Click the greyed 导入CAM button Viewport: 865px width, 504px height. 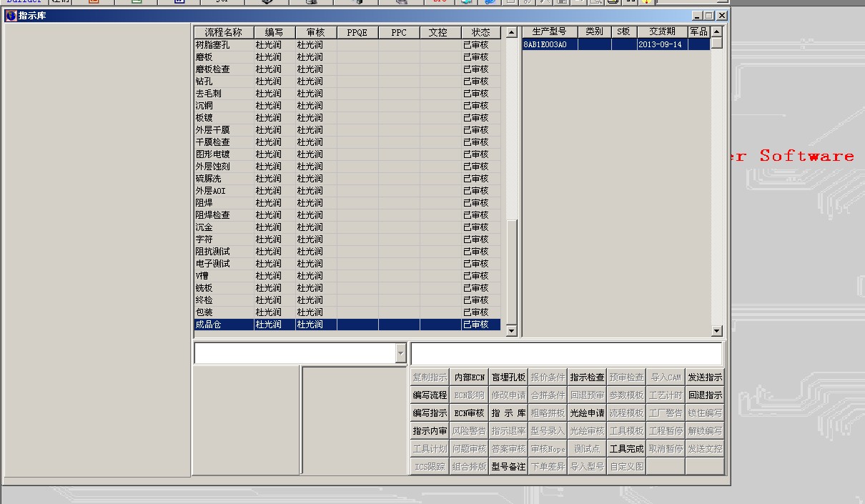(x=666, y=377)
